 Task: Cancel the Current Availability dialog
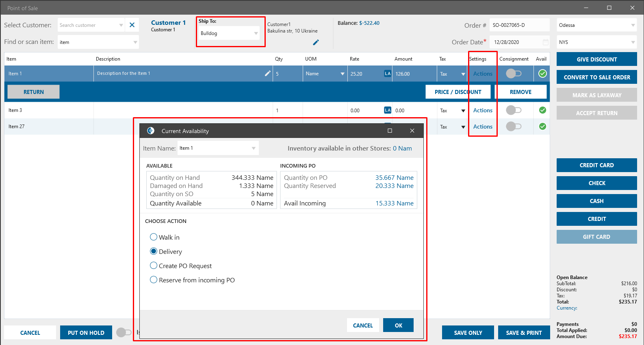coord(363,325)
